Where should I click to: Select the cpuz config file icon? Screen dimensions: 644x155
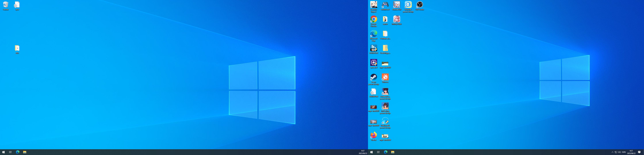coord(17,6)
